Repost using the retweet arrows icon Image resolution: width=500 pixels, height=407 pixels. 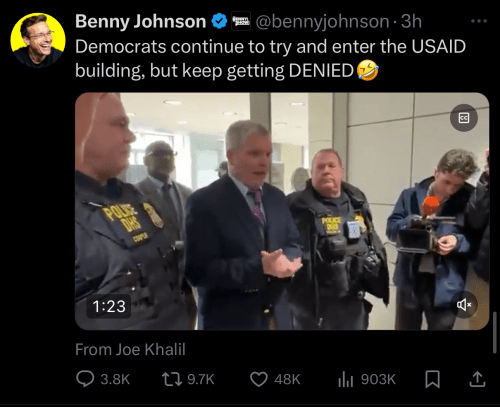click(172, 379)
